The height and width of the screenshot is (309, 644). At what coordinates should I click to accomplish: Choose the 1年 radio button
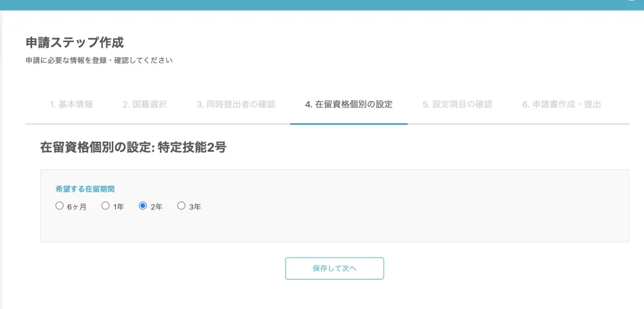(106, 205)
